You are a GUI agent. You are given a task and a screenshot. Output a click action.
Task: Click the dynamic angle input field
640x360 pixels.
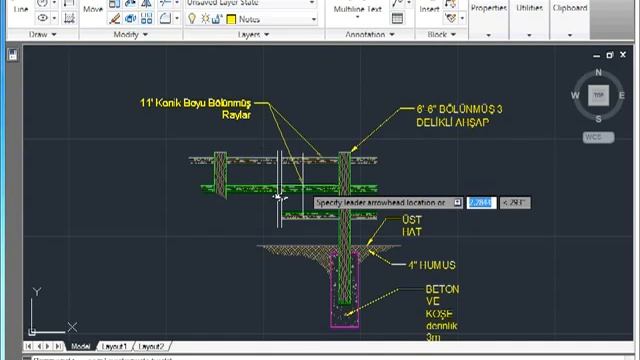pyautogui.click(x=515, y=203)
